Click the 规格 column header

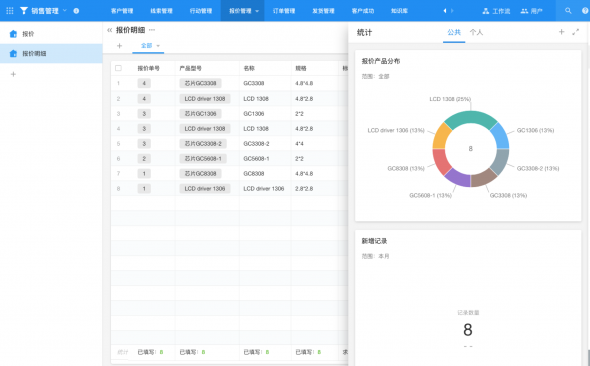pyautogui.click(x=301, y=68)
